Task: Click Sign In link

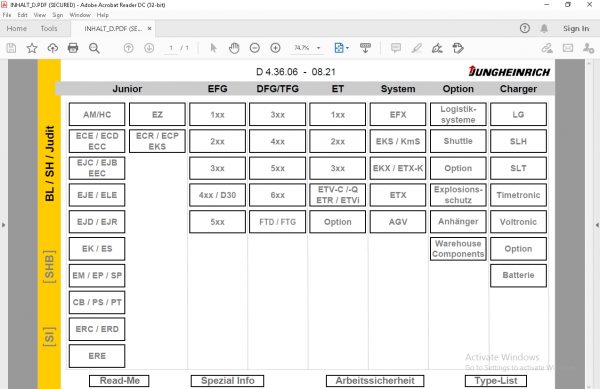Action: [576, 28]
